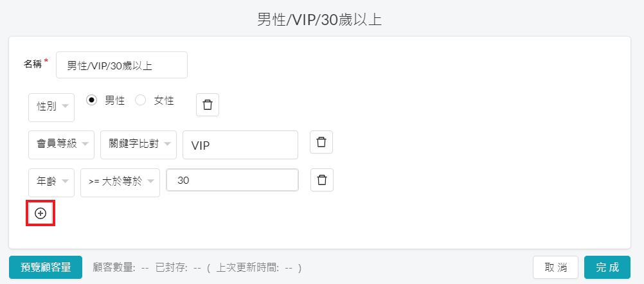
Task: Focus the 名稱 text field
Action: click(121, 65)
